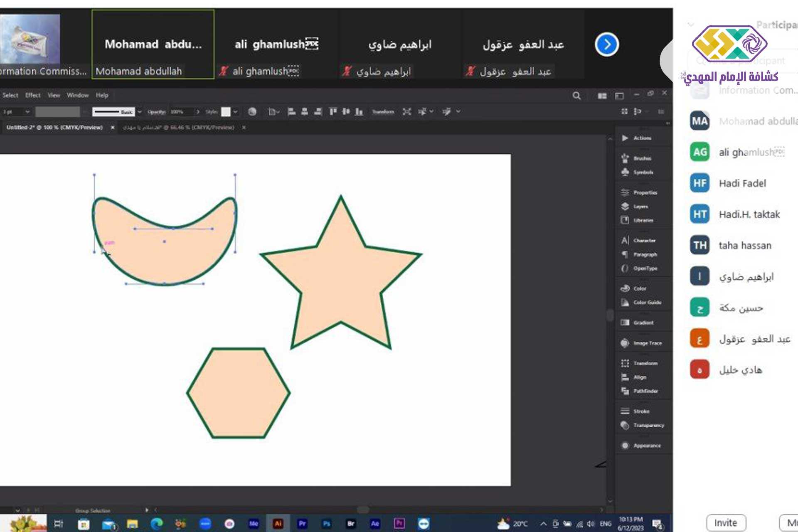
Task: Open the Layers panel icon
Action: (625, 207)
